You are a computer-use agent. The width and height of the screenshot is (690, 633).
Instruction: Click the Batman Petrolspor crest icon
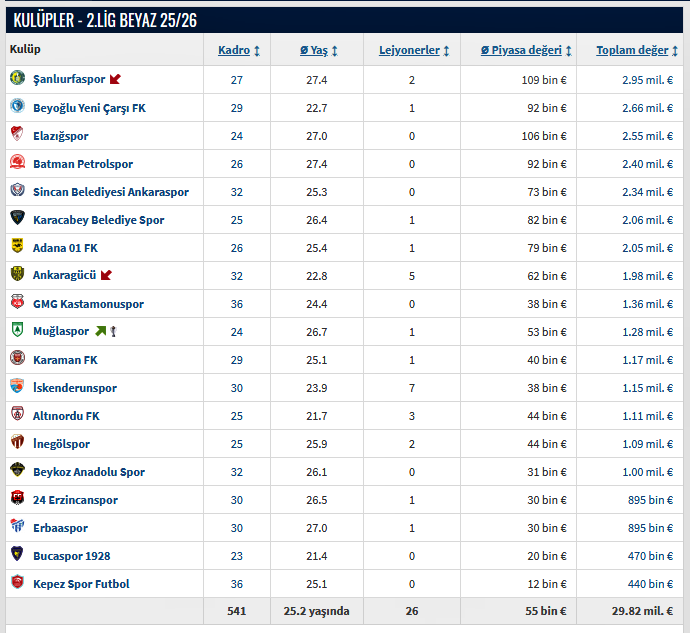click(x=17, y=163)
